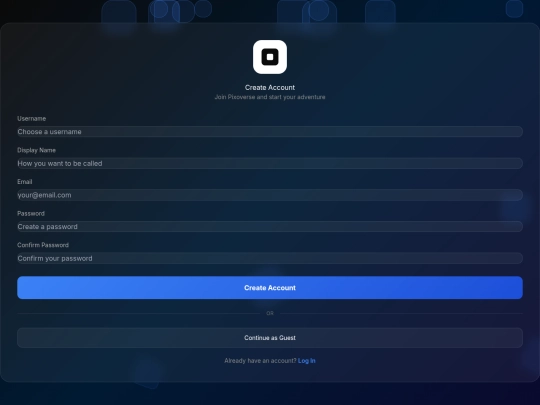Click into the Email field
This screenshot has width=540, height=405.
pos(270,195)
